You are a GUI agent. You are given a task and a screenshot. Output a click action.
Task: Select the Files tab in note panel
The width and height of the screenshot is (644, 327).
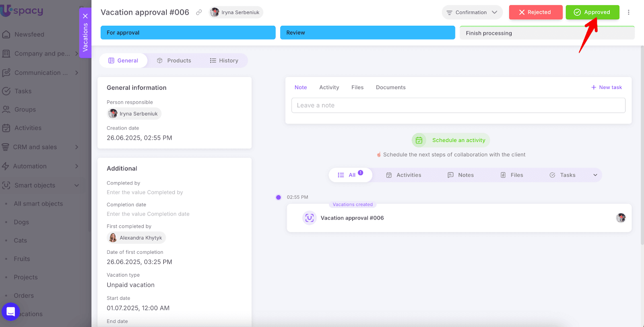pyautogui.click(x=357, y=87)
